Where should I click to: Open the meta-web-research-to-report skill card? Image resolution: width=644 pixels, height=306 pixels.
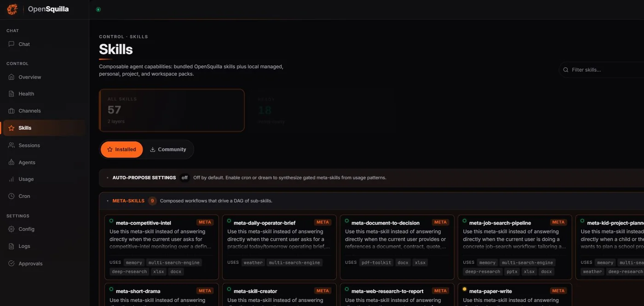click(397, 294)
